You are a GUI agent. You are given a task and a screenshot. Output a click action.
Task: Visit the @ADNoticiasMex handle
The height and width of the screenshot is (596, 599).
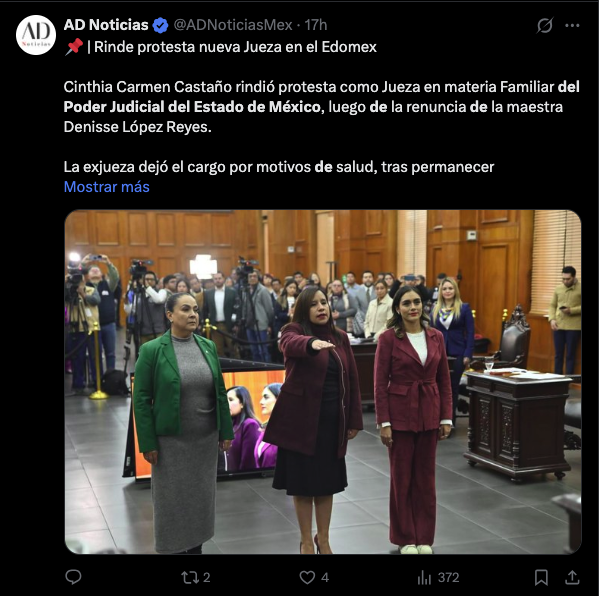pyautogui.click(x=233, y=25)
